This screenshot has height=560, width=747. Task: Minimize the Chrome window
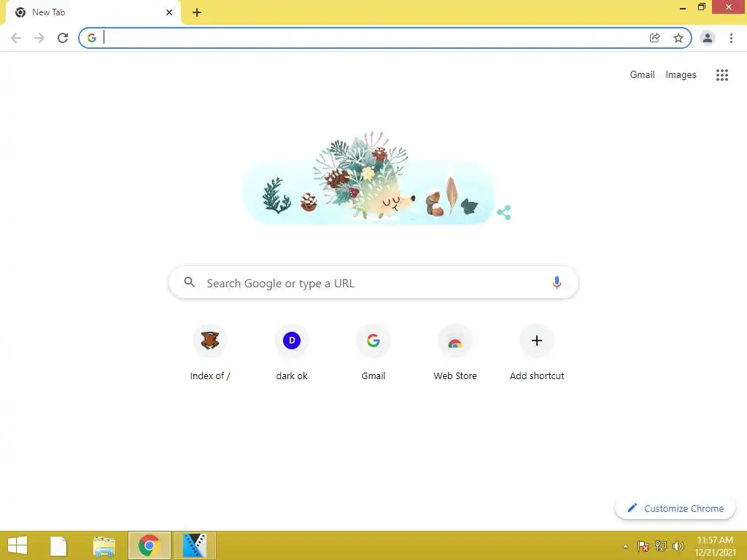[682, 7]
